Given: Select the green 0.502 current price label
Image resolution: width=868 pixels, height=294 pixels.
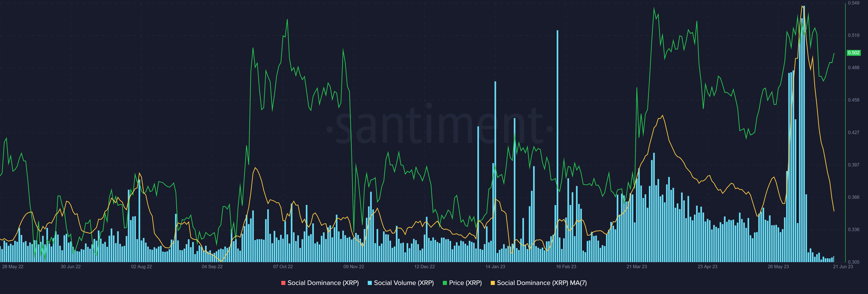Looking at the screenshot, I should click(854, 53).
